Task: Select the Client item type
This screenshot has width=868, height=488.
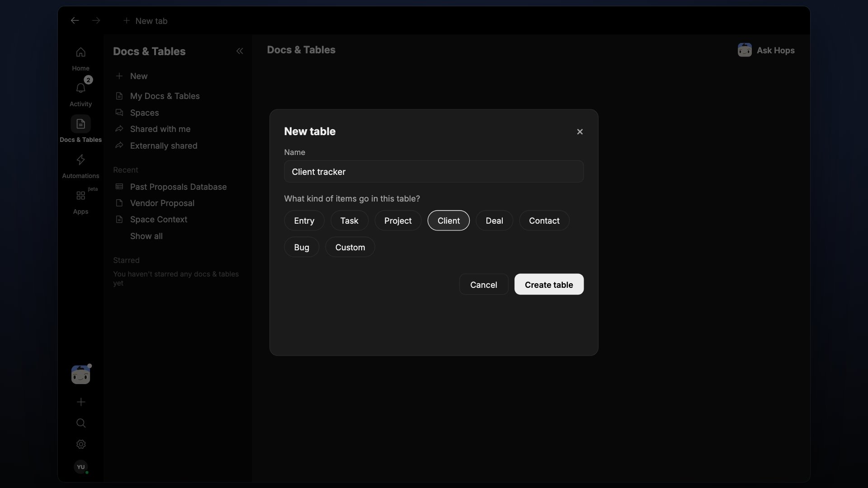Action: coord(448,221)
